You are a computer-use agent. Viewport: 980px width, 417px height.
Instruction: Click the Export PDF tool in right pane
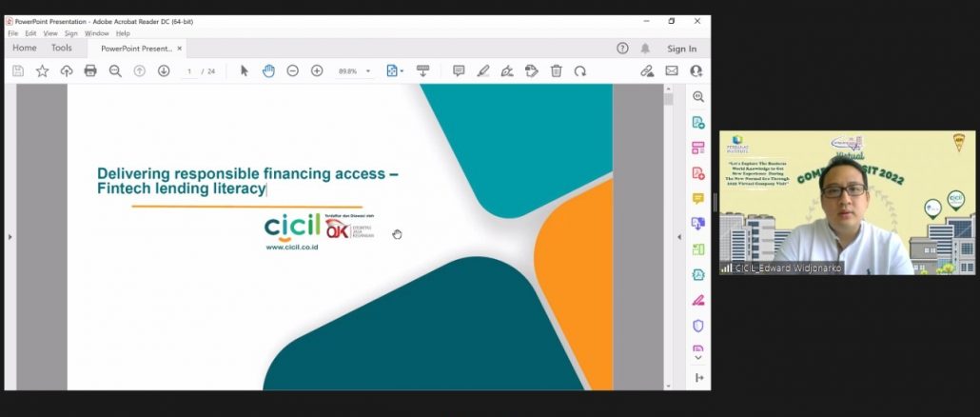pos(698,123)
